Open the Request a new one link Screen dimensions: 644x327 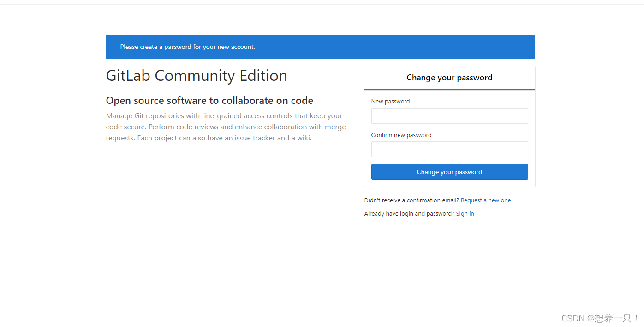486,200
